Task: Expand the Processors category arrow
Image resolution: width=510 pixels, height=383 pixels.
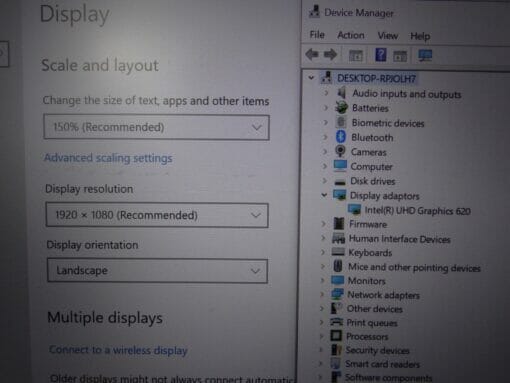Action: (x=321, y=336)
